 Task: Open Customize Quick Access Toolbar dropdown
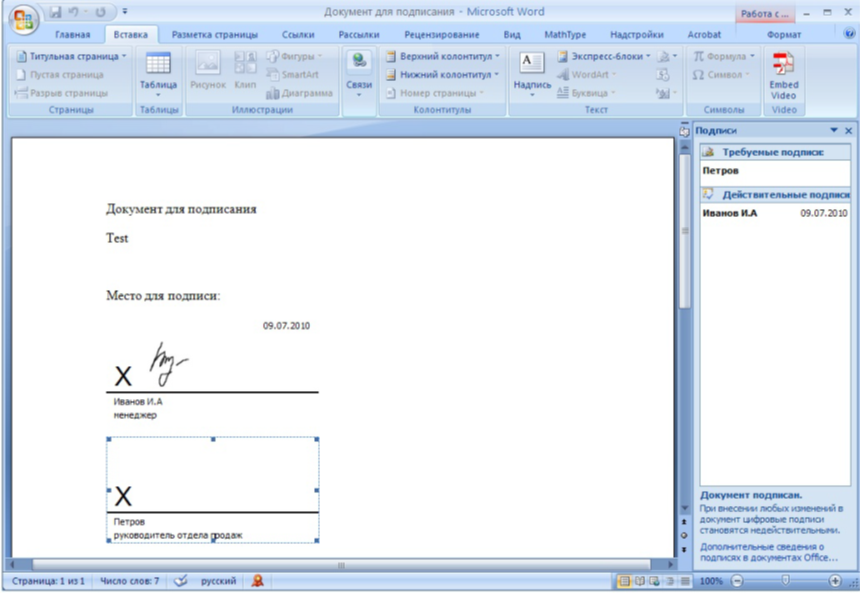click(125, 12)
